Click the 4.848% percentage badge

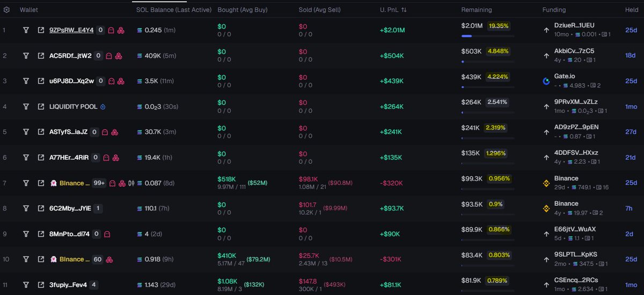click(497, 51)
